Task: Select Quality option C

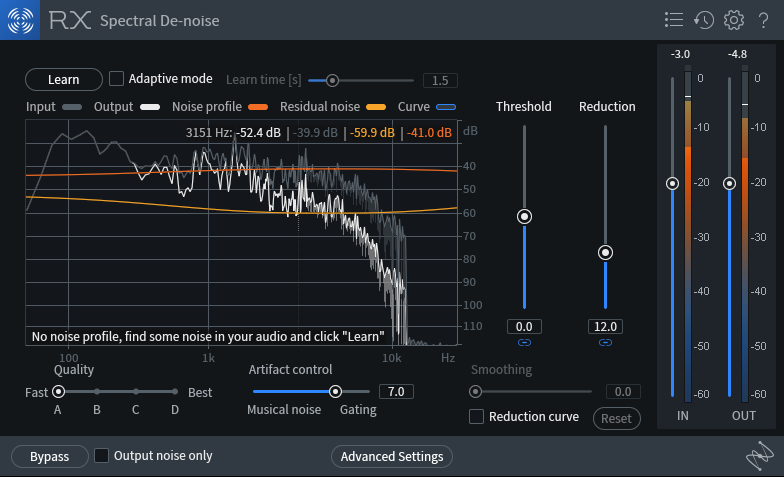Action: [136, 392]
